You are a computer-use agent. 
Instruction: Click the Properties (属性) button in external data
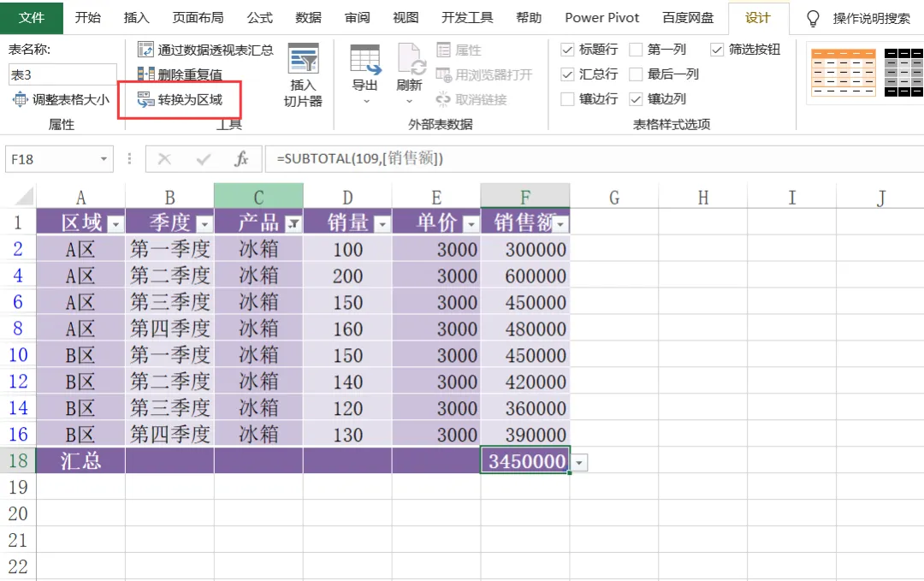point(459,50)
